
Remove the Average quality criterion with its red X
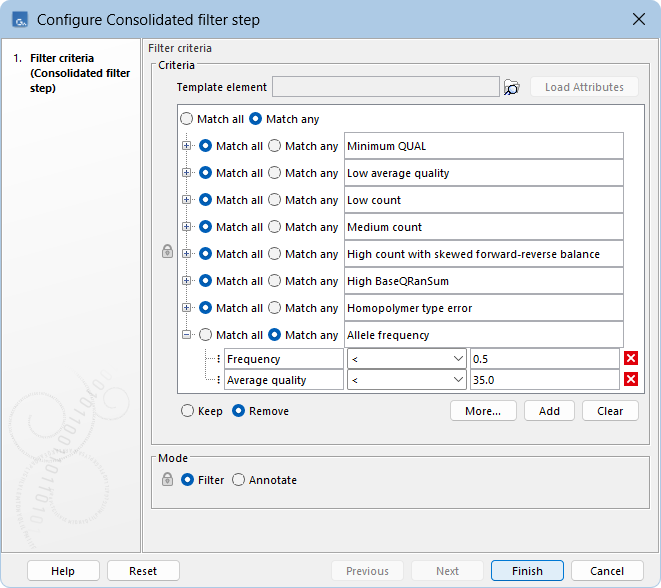click(631, 379)
